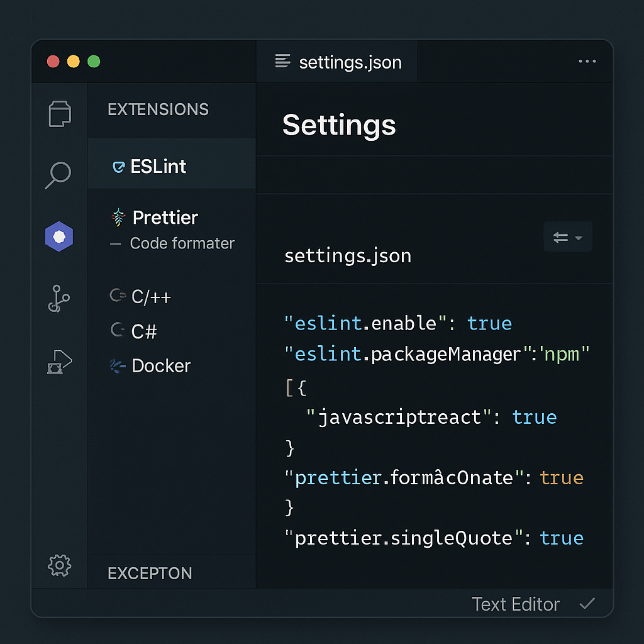Click the ESLint extension icon
This screenshot has height=644, width=644.
point(119,166)
